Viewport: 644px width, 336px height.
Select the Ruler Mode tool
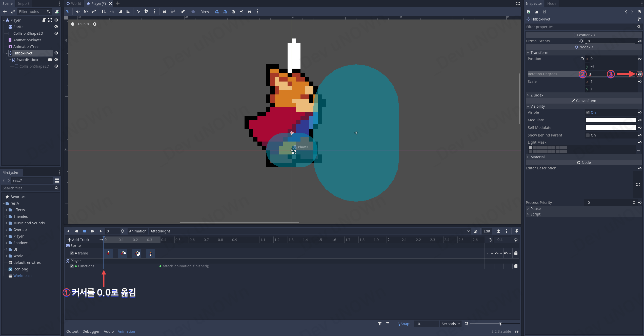(x=128, y=11)
